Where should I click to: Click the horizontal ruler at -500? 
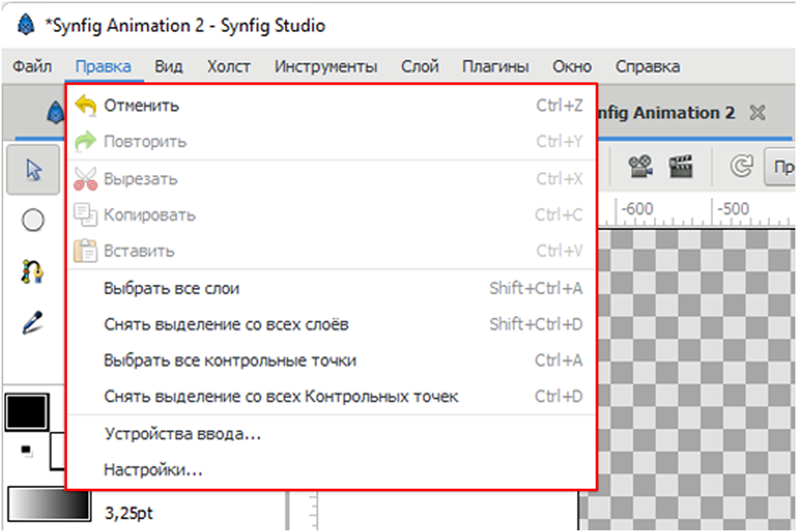tap(733, 209)
